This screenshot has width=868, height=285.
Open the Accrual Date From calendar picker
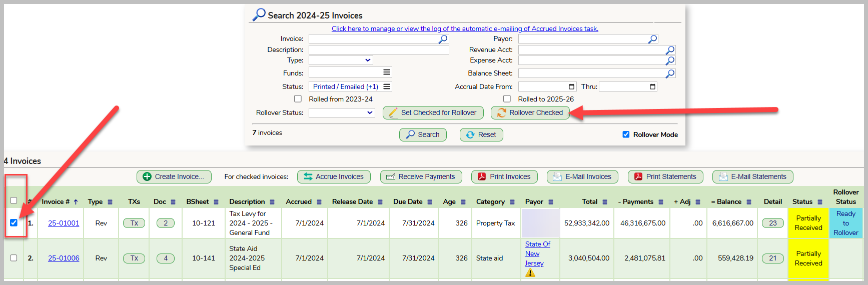(572, 86)
